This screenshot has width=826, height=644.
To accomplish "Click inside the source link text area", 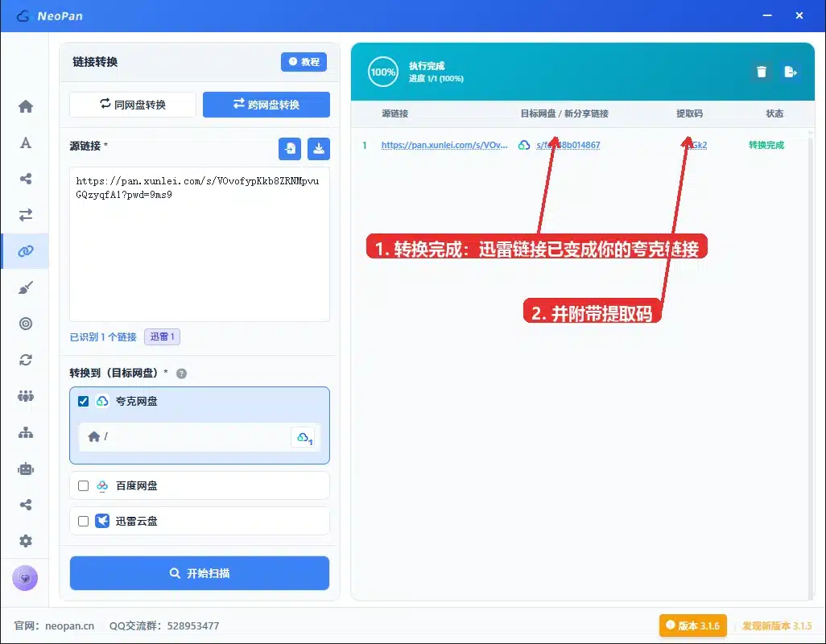I will 200,245.
